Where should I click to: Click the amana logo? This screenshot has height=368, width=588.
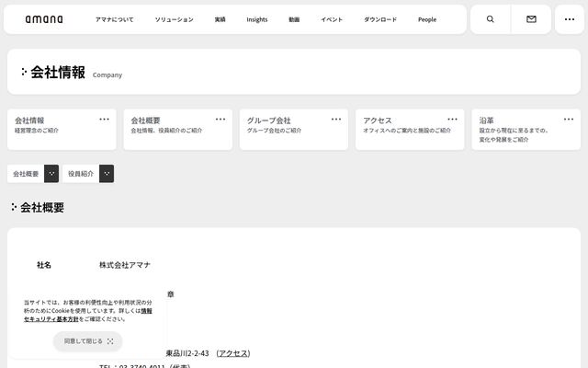point(44,19)
